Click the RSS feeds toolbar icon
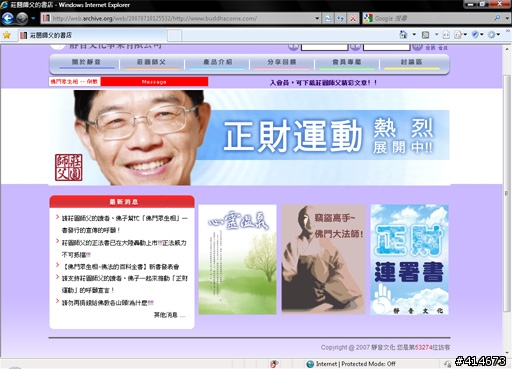The height and width of the screenshot is (369, 512). (425, 35)
